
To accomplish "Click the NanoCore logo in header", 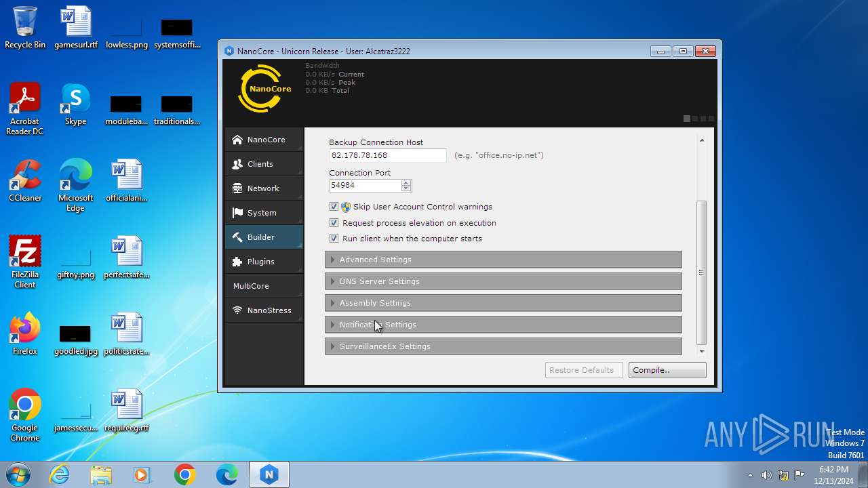I will [x=264, y=88].
